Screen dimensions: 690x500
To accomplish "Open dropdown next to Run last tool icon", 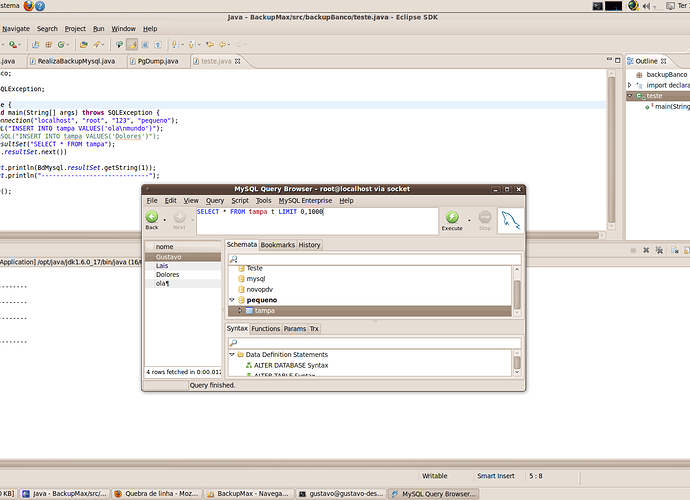I will (20, 45).
